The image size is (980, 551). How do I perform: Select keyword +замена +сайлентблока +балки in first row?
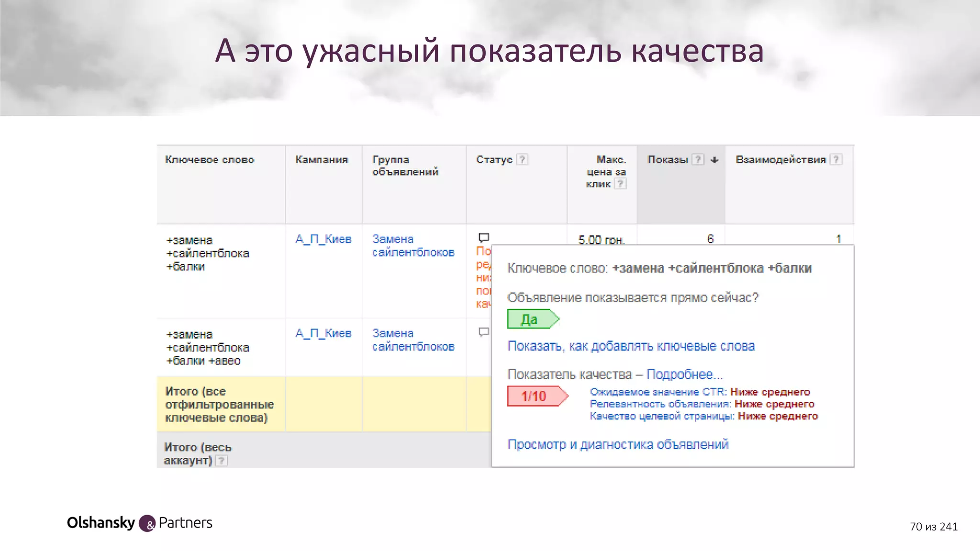click(208, 253)
